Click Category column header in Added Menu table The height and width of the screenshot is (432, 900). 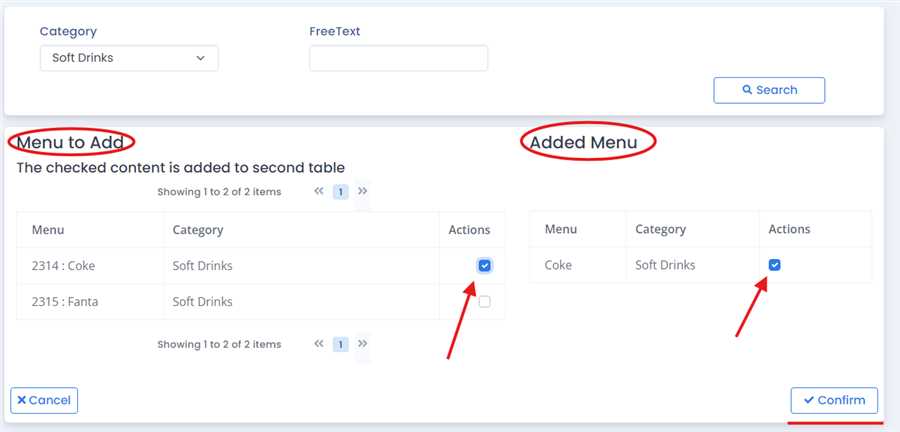point(661,229)
